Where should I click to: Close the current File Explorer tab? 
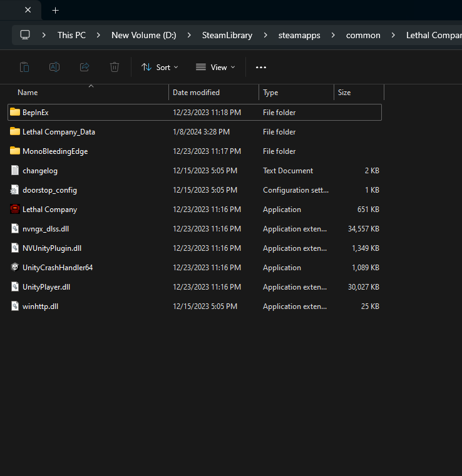28,10
